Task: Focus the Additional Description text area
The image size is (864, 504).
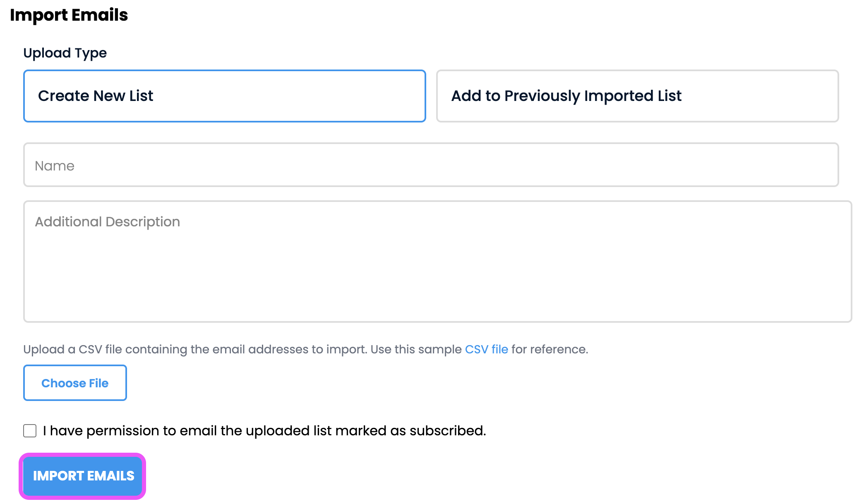Action: point(437,262)
